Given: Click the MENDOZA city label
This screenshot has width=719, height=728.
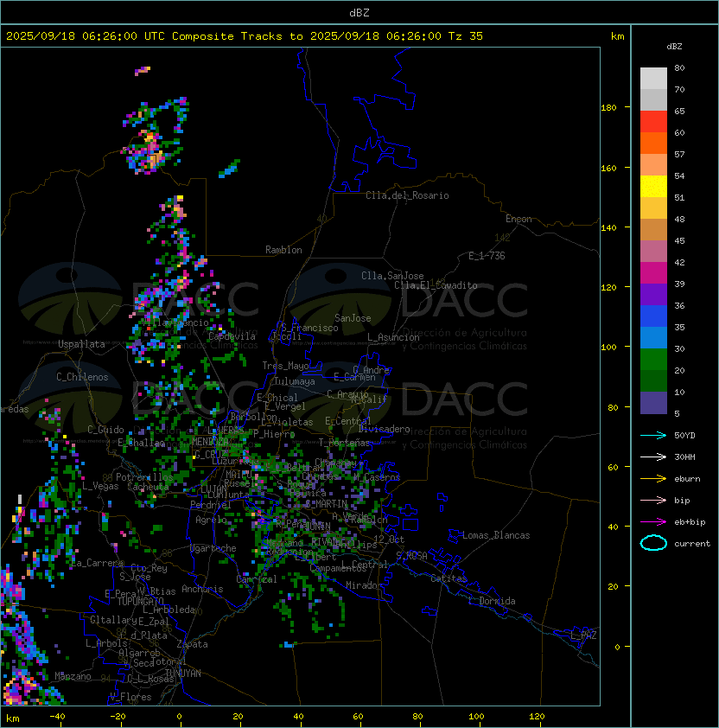Looking at the screenshot, I should coord(210,441).
